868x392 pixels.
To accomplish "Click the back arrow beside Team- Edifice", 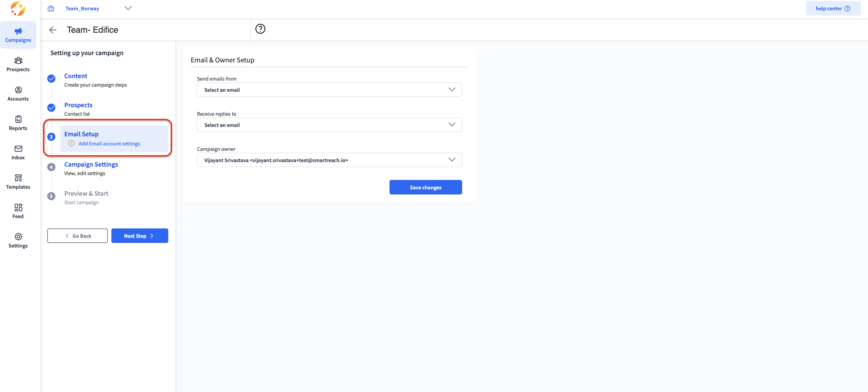I will point(53,30).
